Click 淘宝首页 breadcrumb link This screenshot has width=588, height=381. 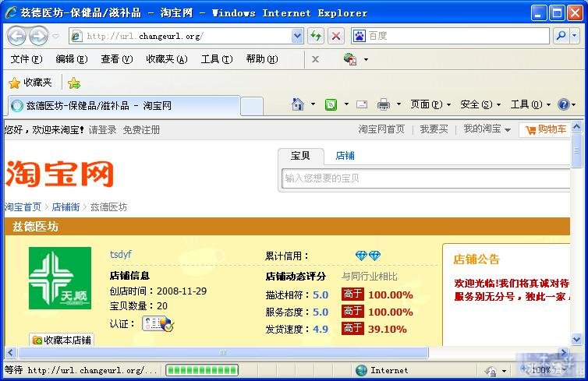click(x=23, y=207)
